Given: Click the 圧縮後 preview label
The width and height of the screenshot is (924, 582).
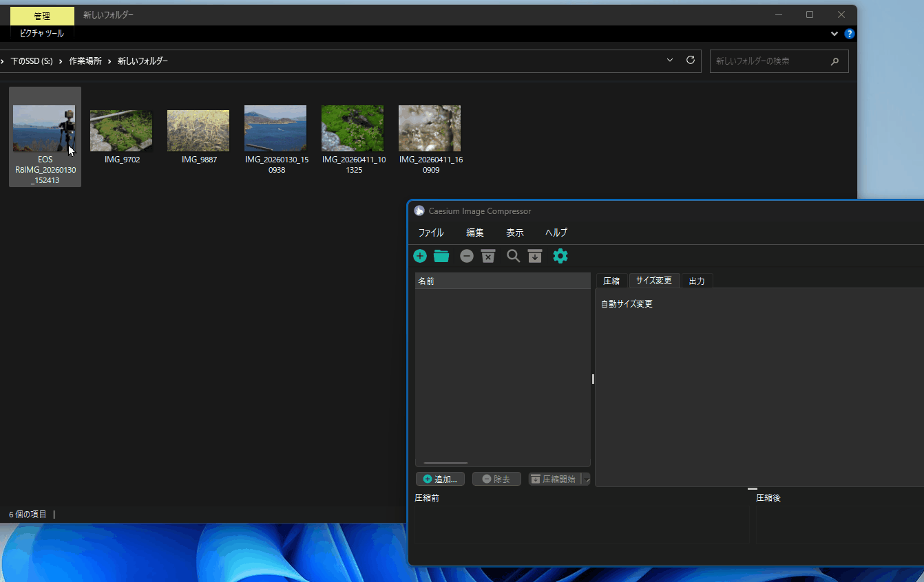Looking at the screenshot, I should [768, 498].
